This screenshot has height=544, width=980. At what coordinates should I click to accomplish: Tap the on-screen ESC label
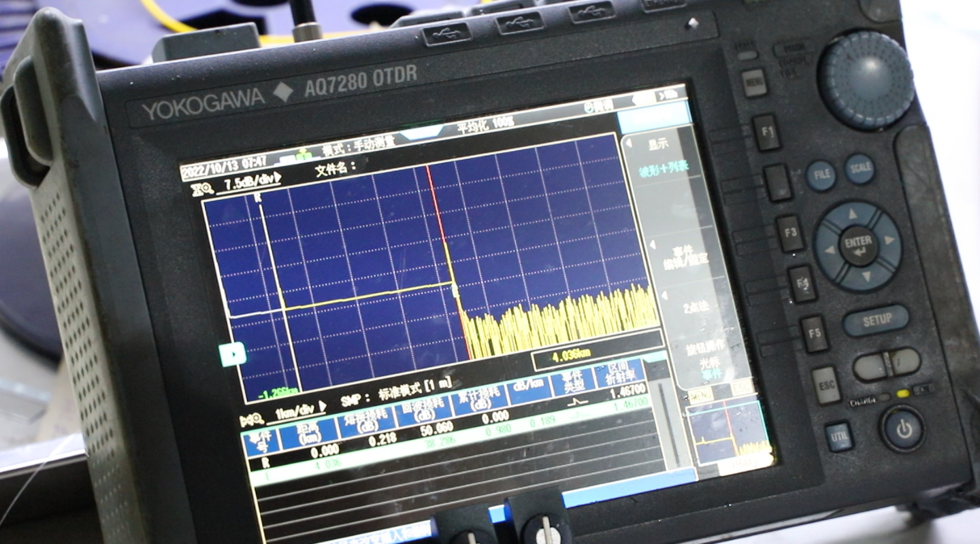(x=741, y=388)
